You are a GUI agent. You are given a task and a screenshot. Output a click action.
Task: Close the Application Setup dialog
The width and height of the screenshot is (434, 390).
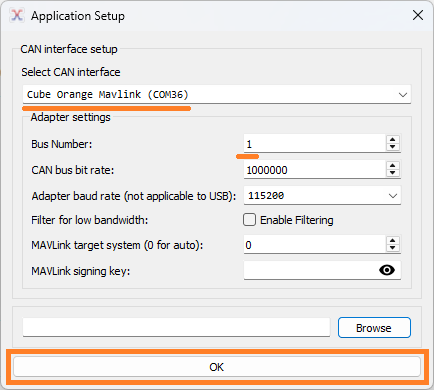(x=418, y=15)
